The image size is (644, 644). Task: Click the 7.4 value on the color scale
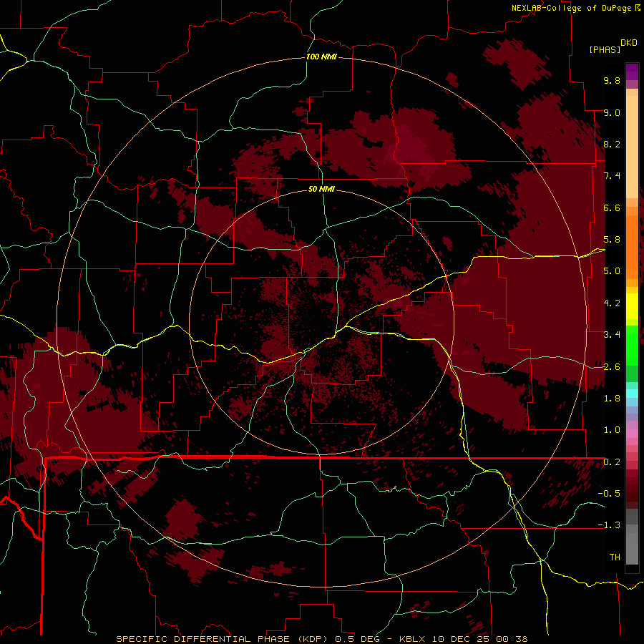(x=612, y=176)
